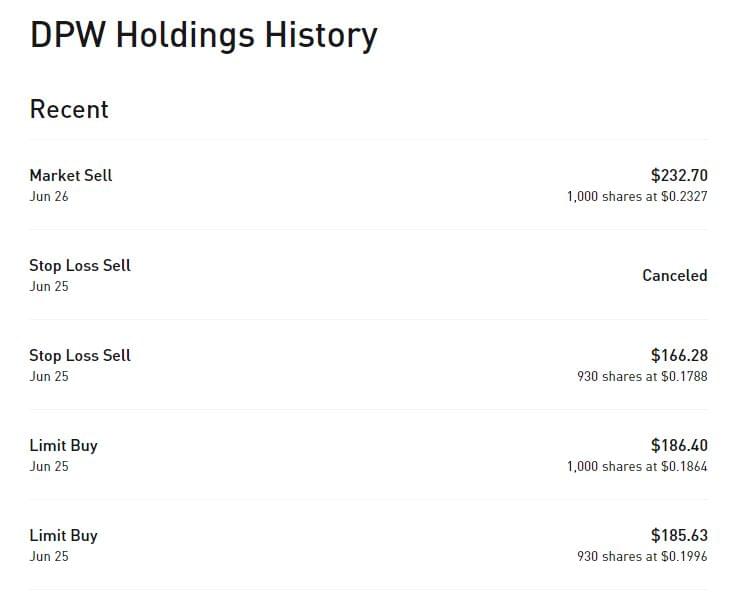Select '930 shares at $0.1788' text
Viewport: 744px width, 609px height.
[642, 377]
